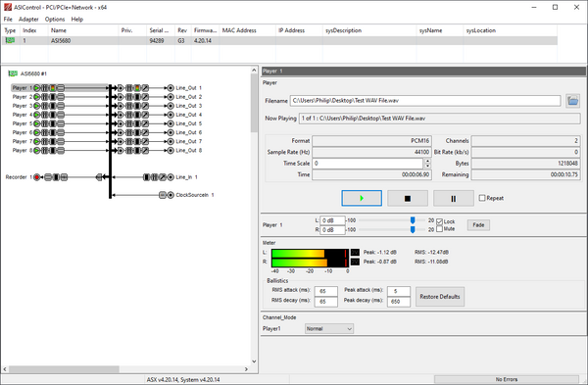588x385 pixels.
Task: Click the red Recorder 1 record icon
Action: click(x=37, y=177)
